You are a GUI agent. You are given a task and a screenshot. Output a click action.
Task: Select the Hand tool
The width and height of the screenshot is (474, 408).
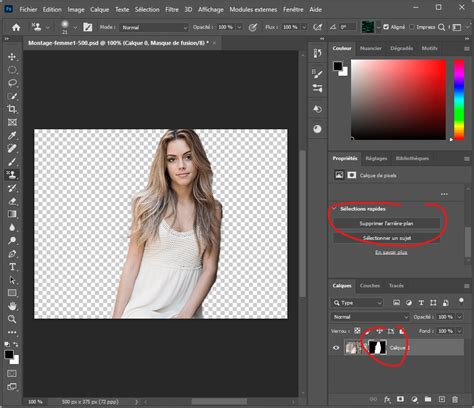(12, 306)
